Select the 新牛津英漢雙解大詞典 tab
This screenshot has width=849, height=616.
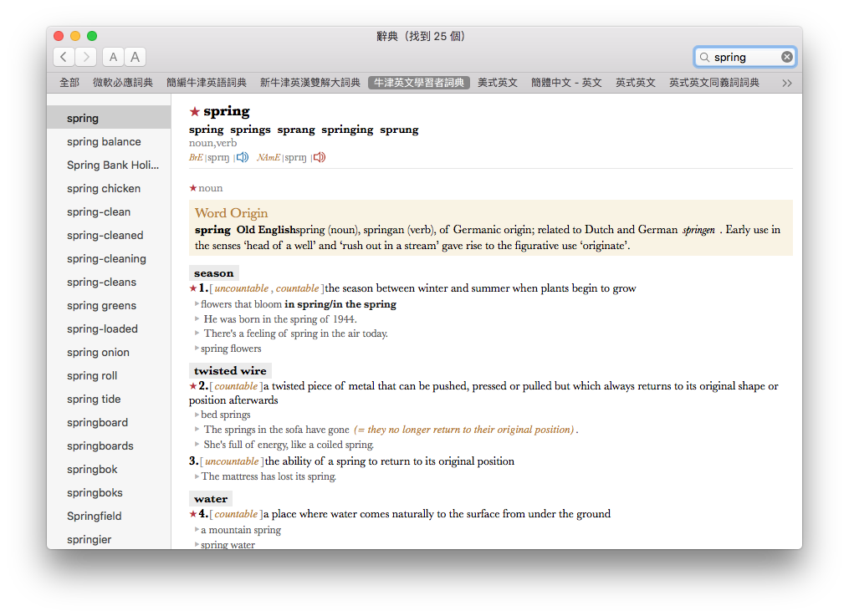(309, 83)
